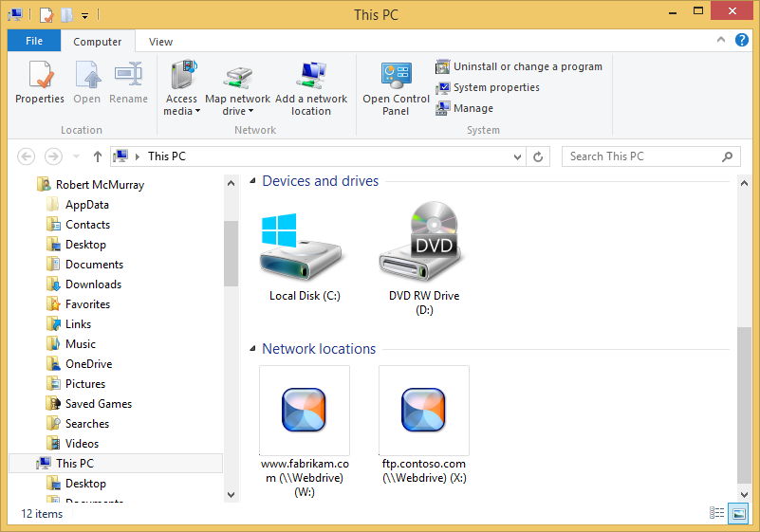
Task: Open the File tab
Action: coord(34,41)
